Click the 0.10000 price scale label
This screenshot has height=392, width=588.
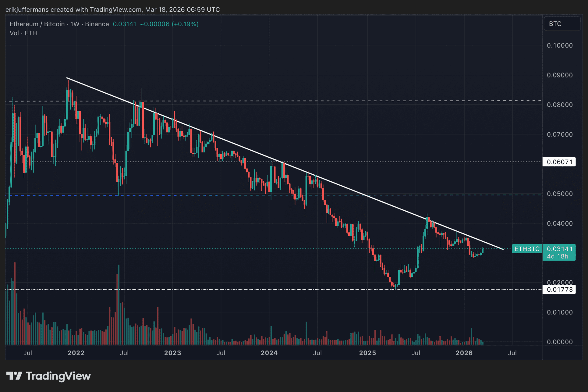click(560, 45)
